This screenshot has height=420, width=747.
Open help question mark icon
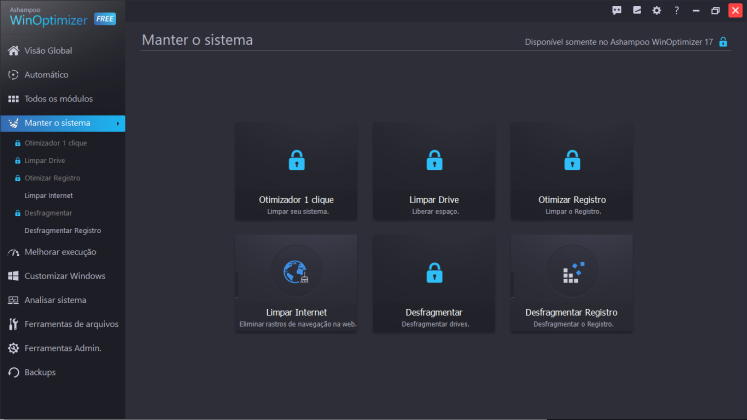click(x=676, y=10)
